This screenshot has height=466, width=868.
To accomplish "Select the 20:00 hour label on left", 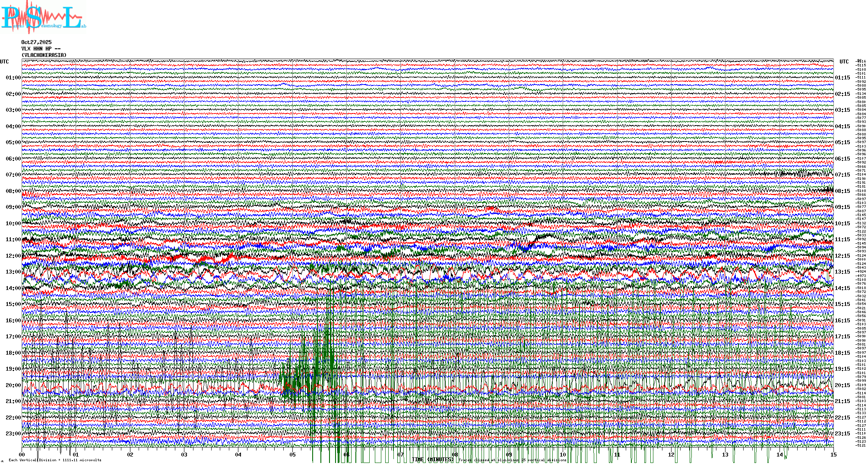I will [x=13, y=385].
